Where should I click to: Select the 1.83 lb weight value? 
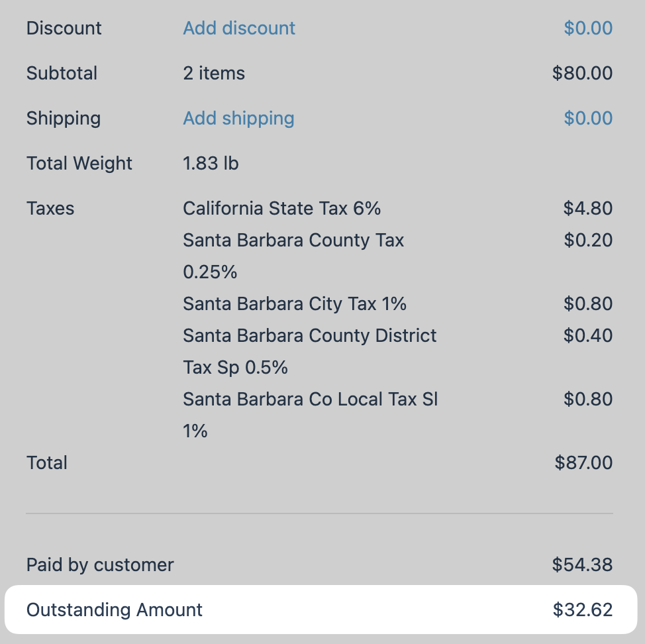211,164
